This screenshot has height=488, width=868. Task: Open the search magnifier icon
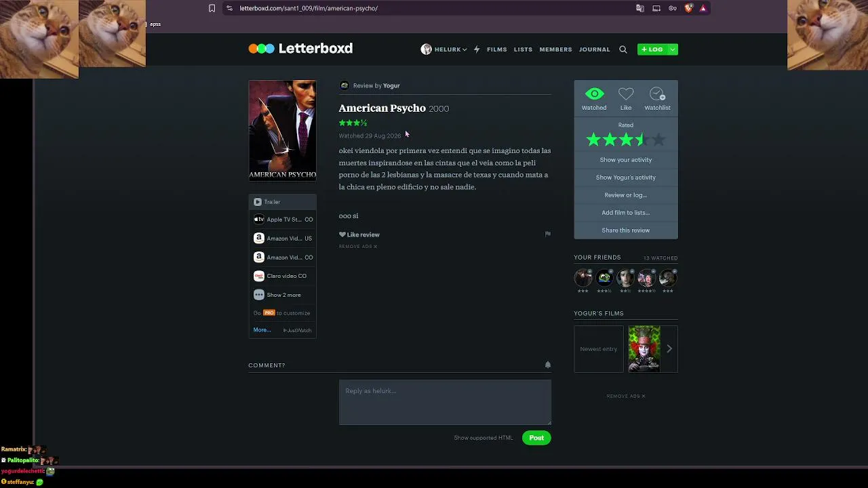pyautogui.click(x=623, y=49)
